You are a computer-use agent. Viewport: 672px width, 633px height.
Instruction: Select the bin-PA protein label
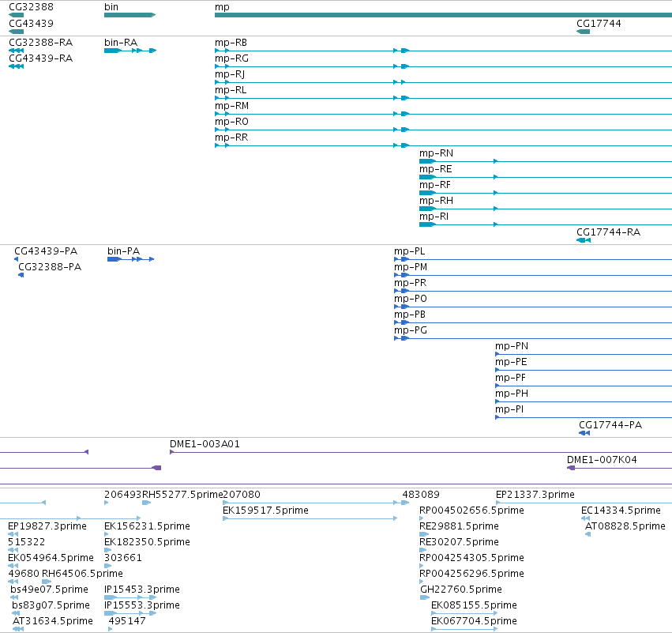[x=123, y=251]
